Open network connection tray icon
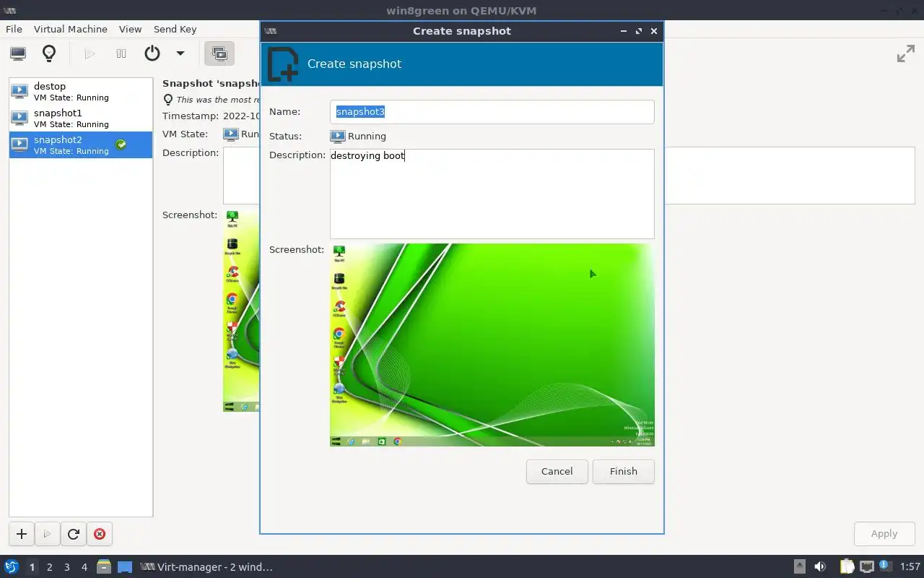The width and height of the screenshot is (924, 578). point(867,567)
